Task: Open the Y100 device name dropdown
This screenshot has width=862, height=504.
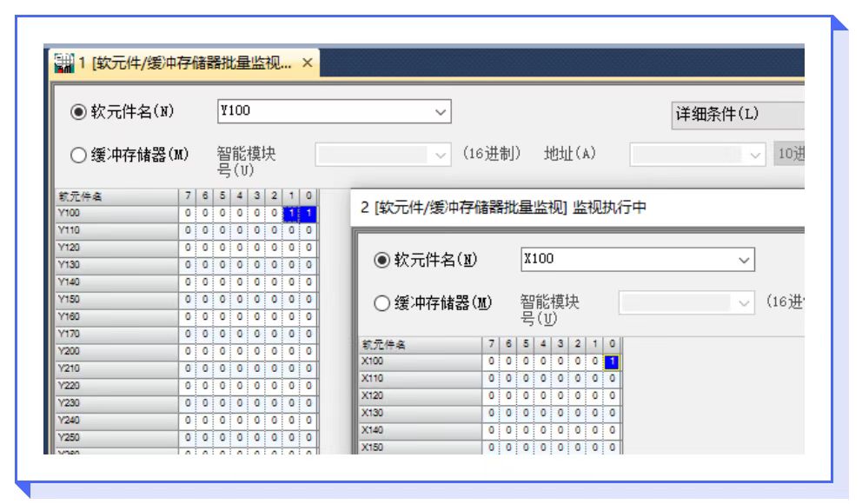Action: point(441,112)
